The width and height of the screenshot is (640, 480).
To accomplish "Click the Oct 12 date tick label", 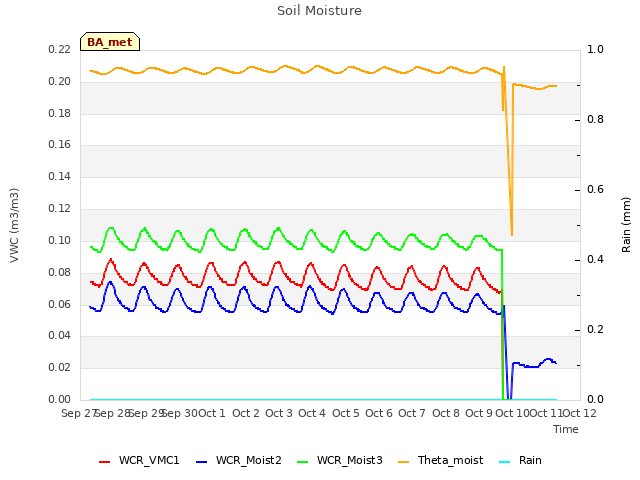I will [579, 413].
